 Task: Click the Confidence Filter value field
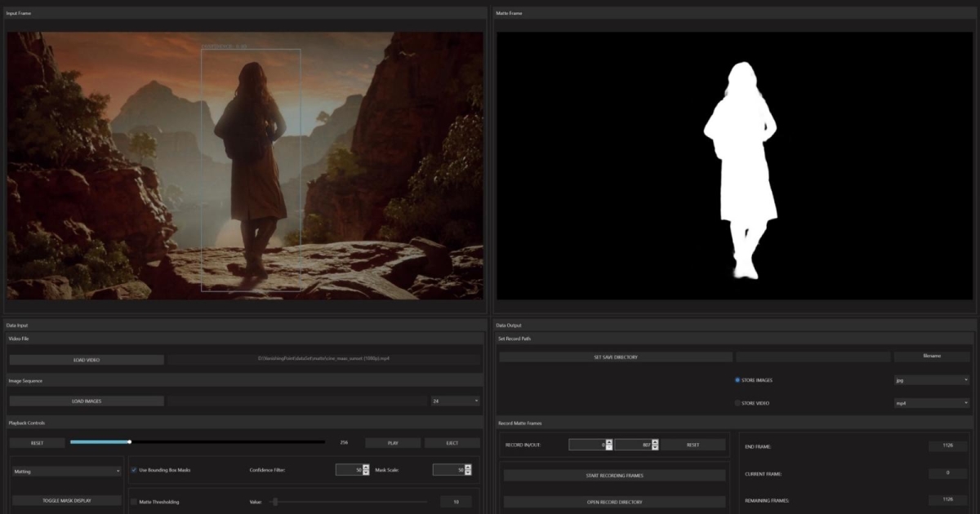click(349, 470)
